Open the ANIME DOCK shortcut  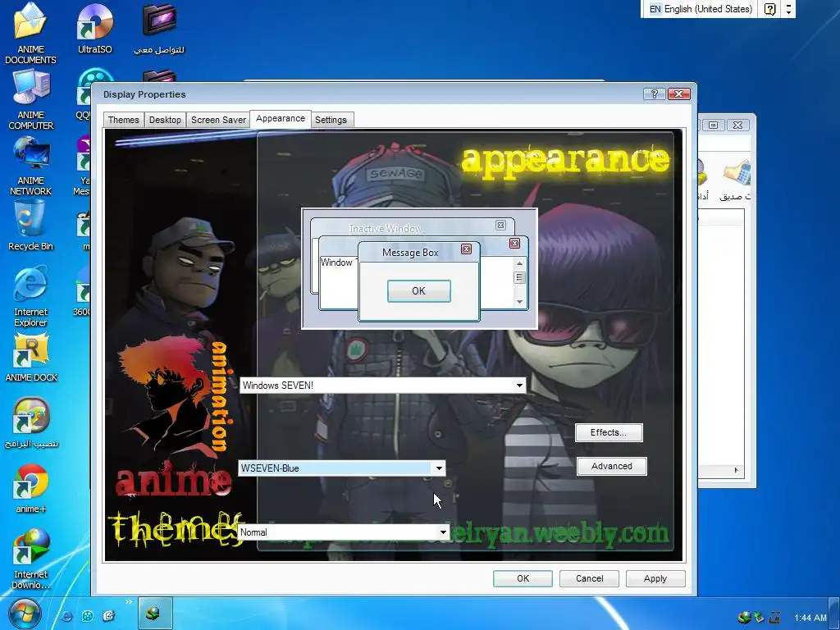(31, 357)
